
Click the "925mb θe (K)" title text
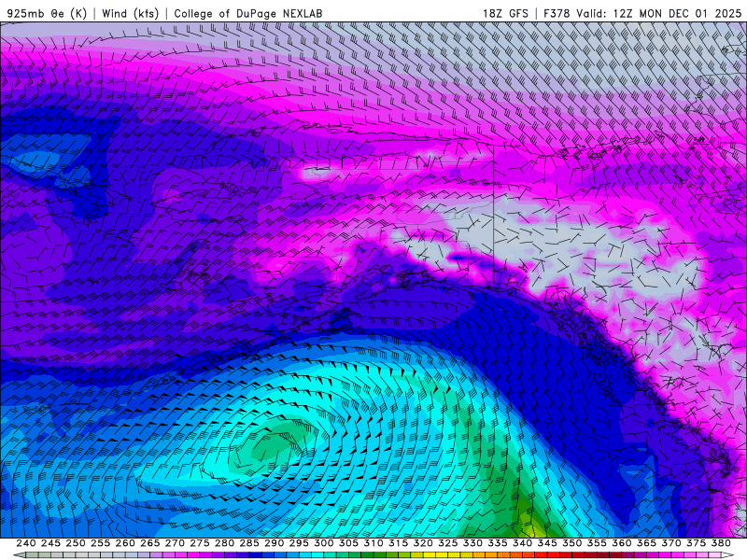click(x=48, y=13)
